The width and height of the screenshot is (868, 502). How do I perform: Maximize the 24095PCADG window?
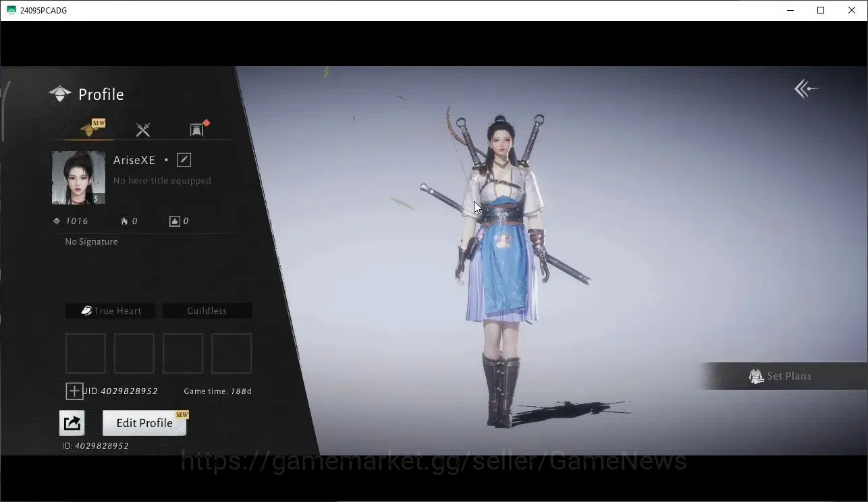pyautogui.click(x=821, y=10)
